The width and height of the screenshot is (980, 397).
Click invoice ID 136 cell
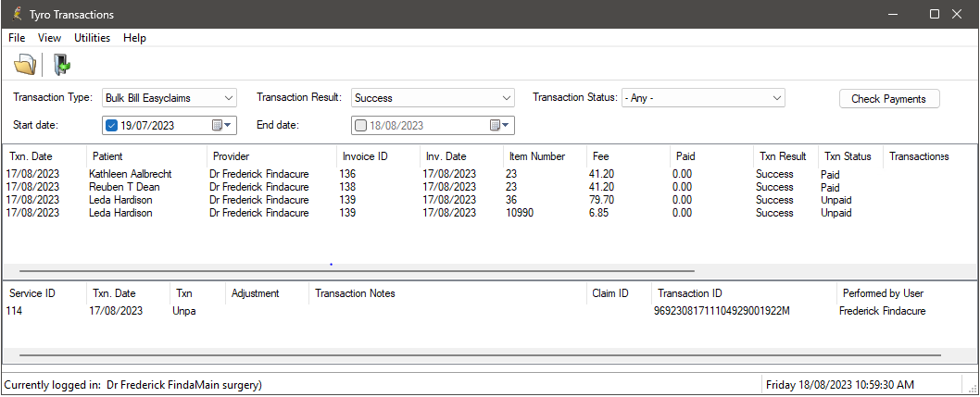click(x=347, y=174)
